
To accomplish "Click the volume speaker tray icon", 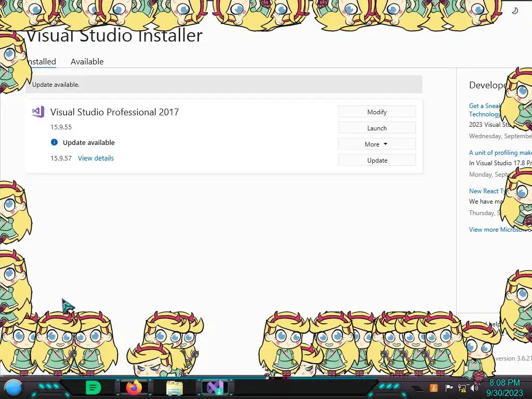I will [x=474, y=388].
